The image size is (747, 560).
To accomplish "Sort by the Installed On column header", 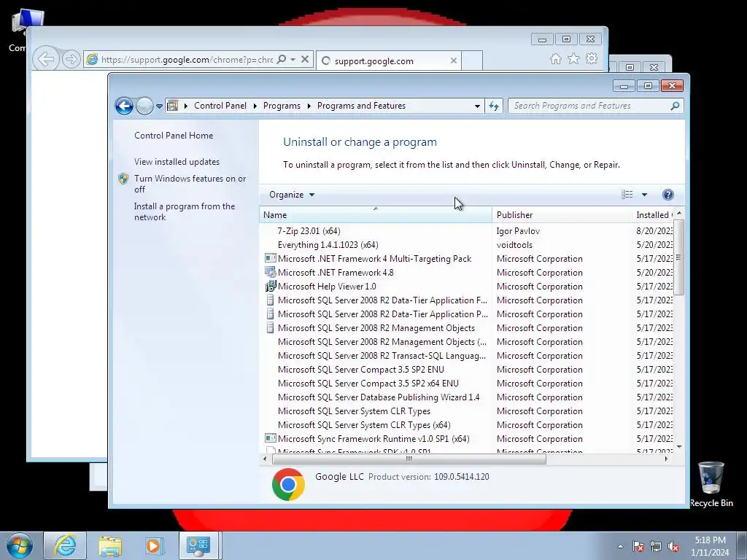I will [x=653, y=215].
